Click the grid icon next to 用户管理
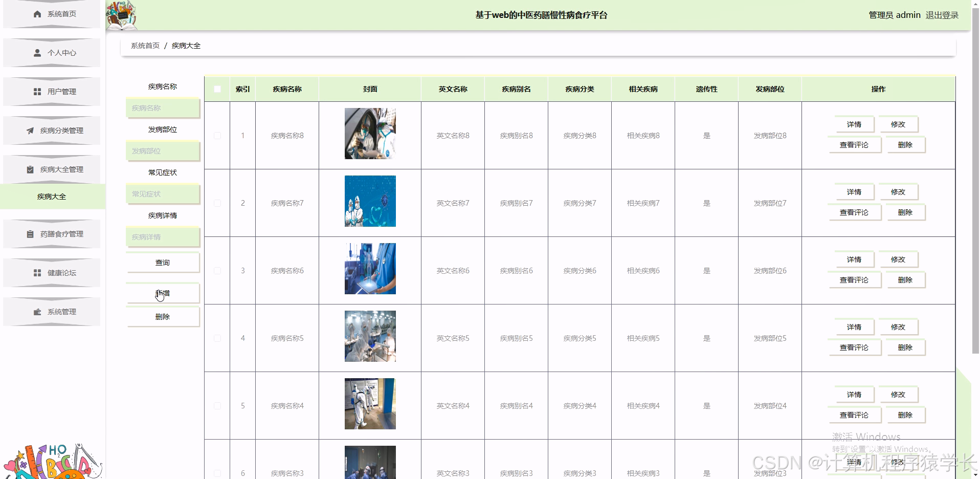The height and width of the screenshot is (479, 980). pos(36,92)
